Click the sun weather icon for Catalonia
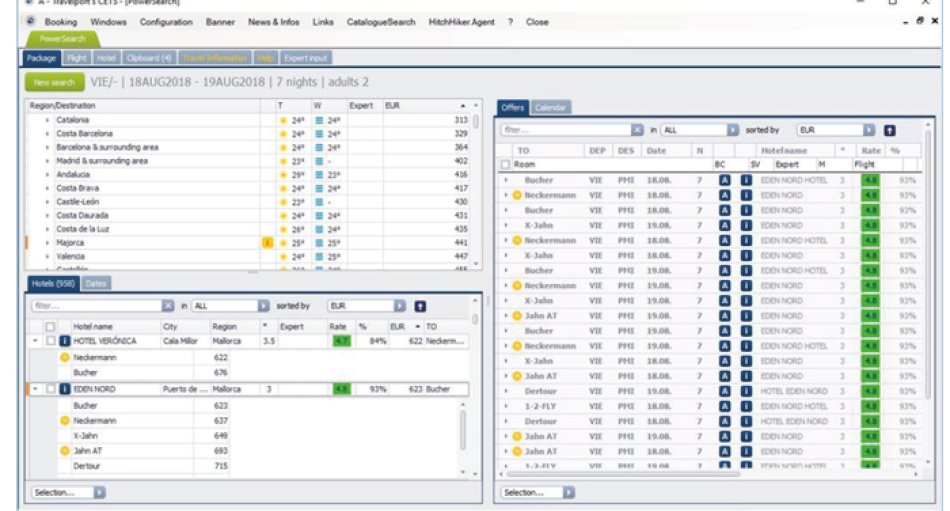 (x=283, y=120)
